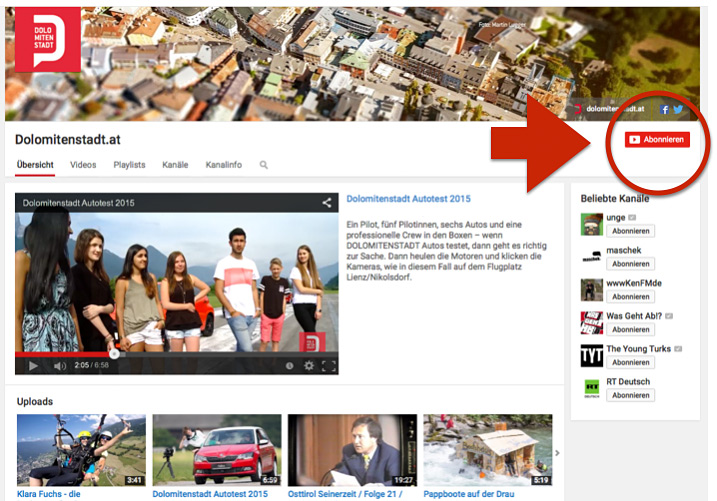Open the RT Deutsch channel name link
Viewport: 717px width, 501px height.
click(628, 382)
